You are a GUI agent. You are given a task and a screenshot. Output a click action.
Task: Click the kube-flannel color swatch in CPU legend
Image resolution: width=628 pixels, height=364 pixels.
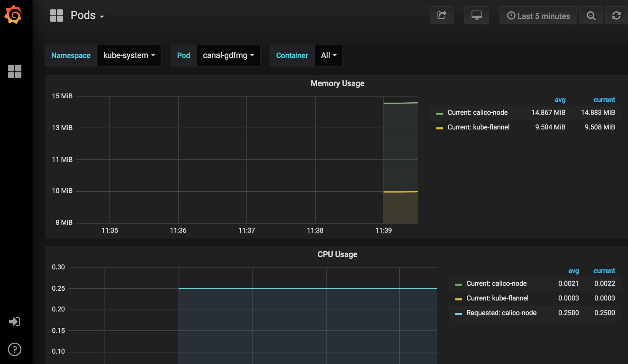pos(458,299)
